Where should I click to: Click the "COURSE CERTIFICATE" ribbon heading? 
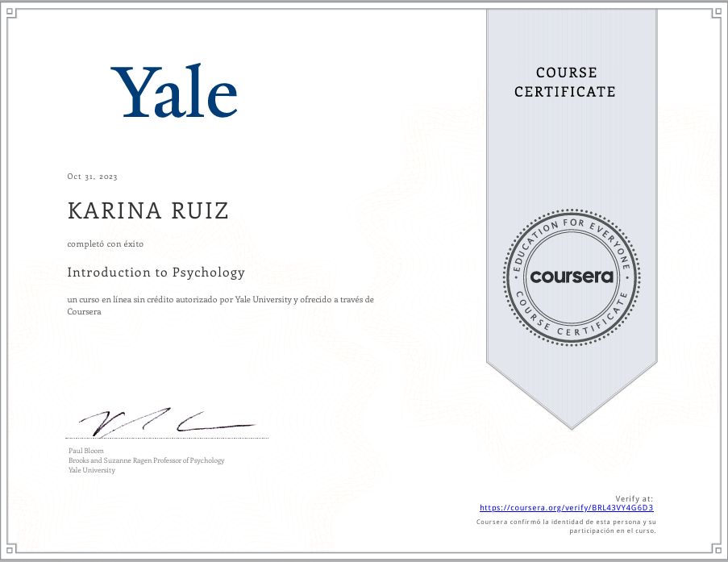tap(565, 82)
